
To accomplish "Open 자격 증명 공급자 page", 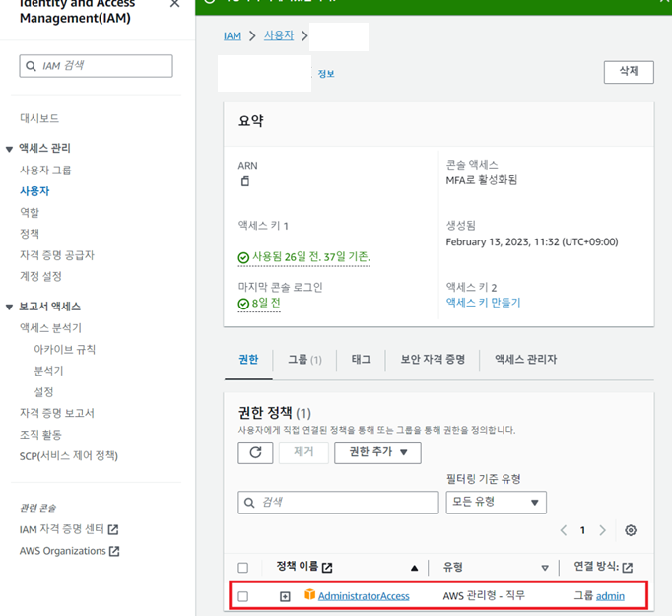I will point(57,255).
